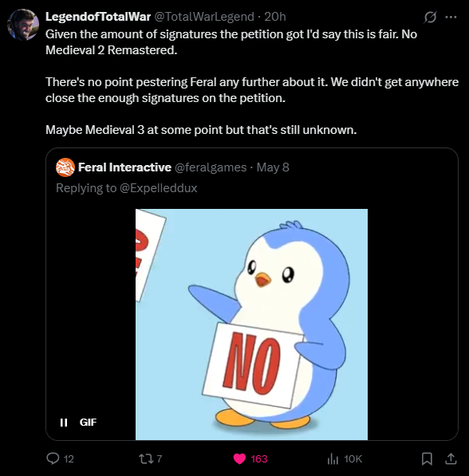
Task: Open the May 8 quoted tweet date
Action: point(273,167)
